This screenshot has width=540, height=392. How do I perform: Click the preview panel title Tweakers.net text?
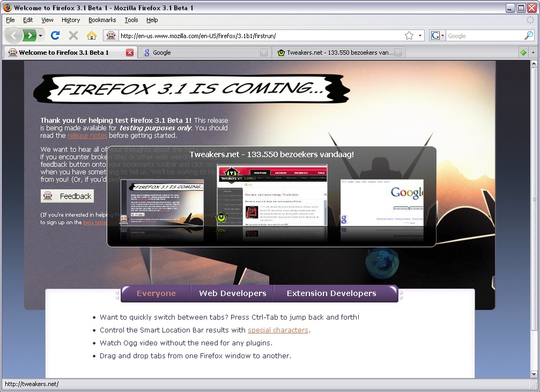272,154
